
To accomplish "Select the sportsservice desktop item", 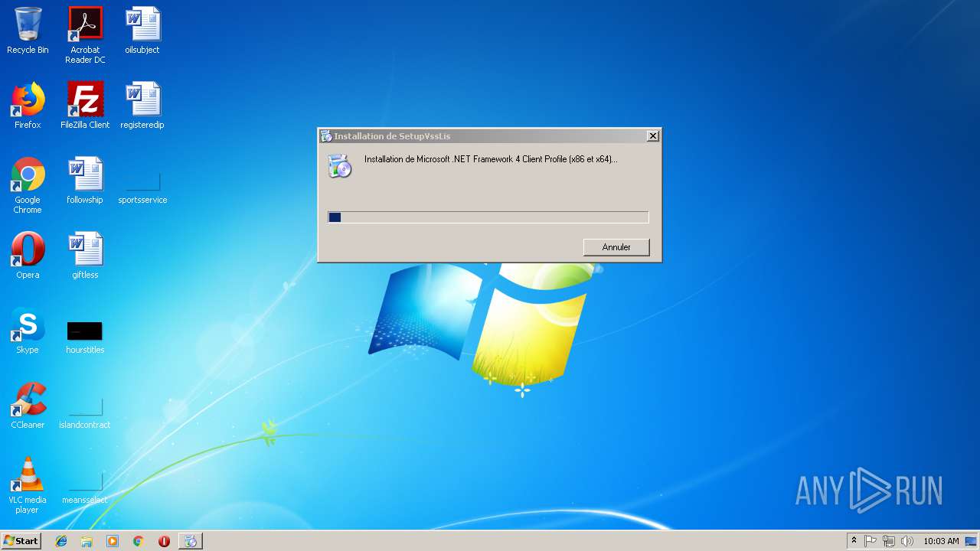I will [x=142, y=189].
